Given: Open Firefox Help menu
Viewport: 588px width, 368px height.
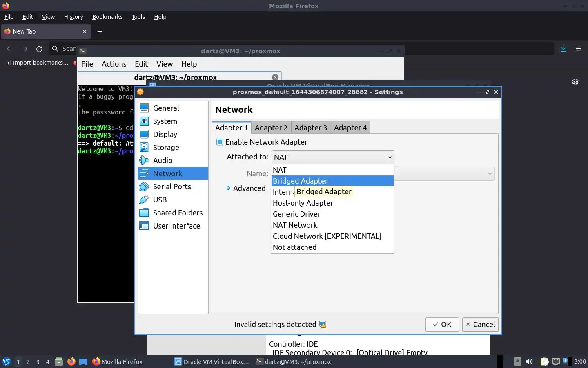Looking at the screenshot, I should coord(160,17).
